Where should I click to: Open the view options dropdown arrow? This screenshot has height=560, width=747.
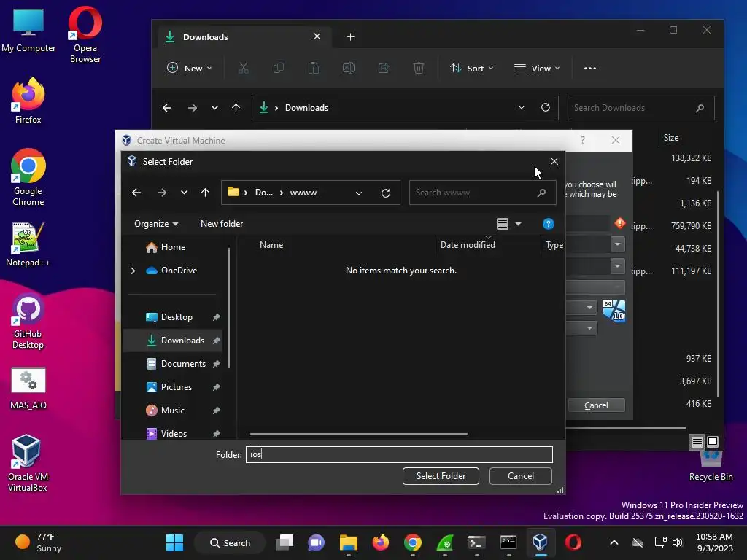point(519,224)
